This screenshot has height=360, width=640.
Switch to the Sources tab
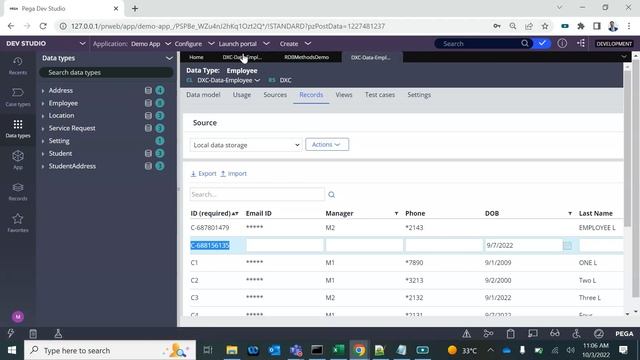(275, 95)
